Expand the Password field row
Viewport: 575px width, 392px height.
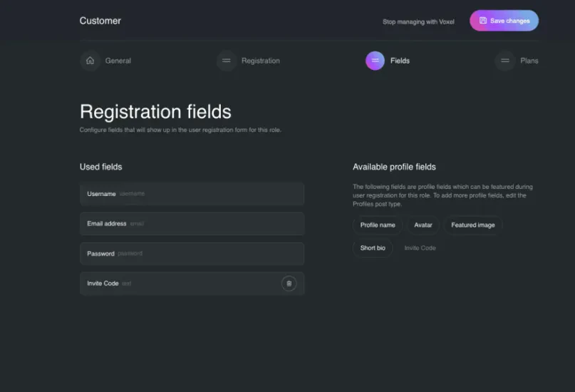192,254
